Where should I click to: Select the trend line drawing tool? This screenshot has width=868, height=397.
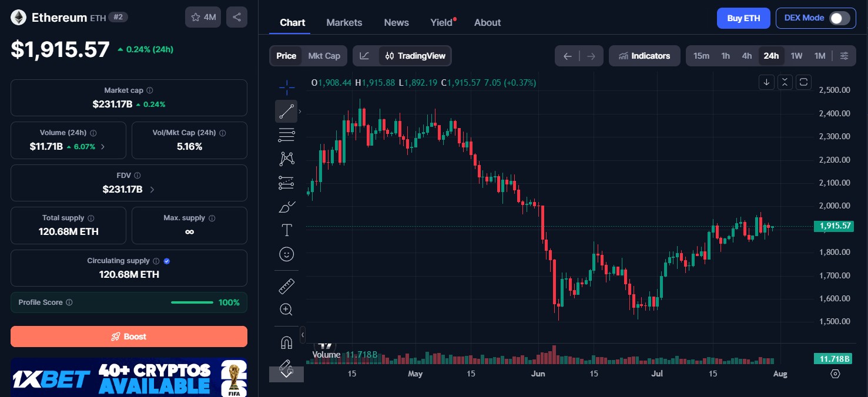pos(286,111)
